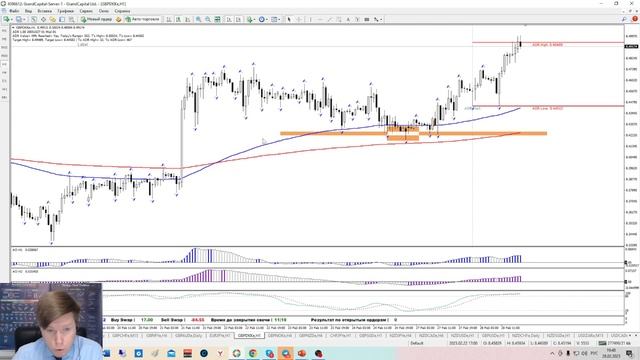Screen dimensions: 640x360
Task: Open the Templates icon
Action: pyautogui.click(x=274, y=19)
